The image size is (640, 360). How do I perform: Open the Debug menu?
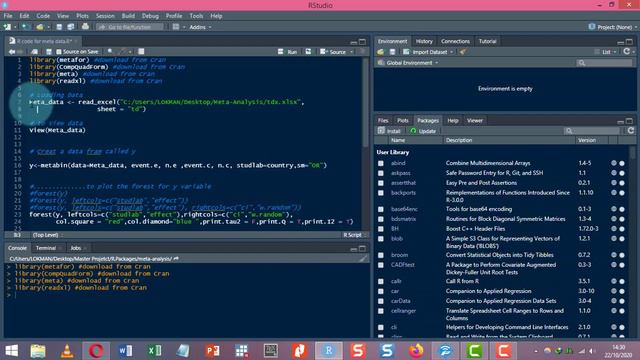coord(150,16)
